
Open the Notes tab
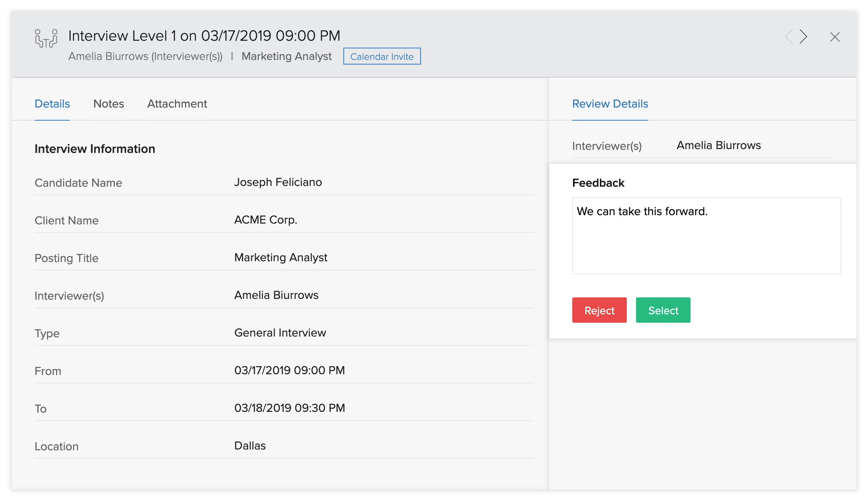pos(109,104)
